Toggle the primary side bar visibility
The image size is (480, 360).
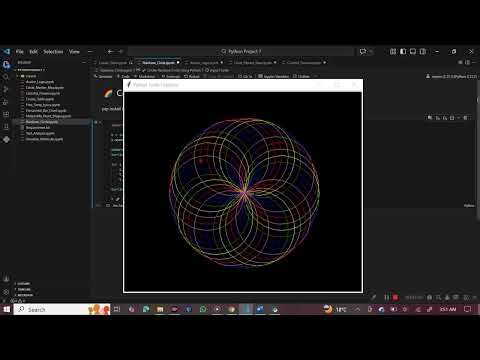point(403,51)
